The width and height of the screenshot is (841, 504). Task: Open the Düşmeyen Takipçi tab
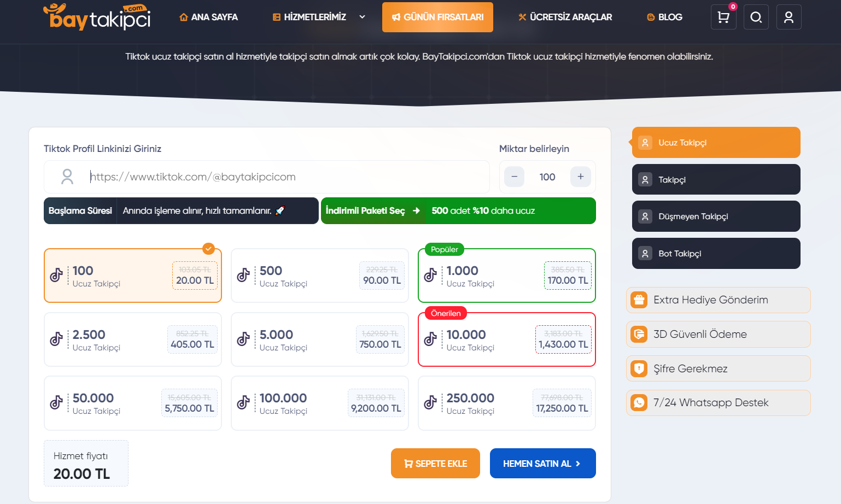716,216
